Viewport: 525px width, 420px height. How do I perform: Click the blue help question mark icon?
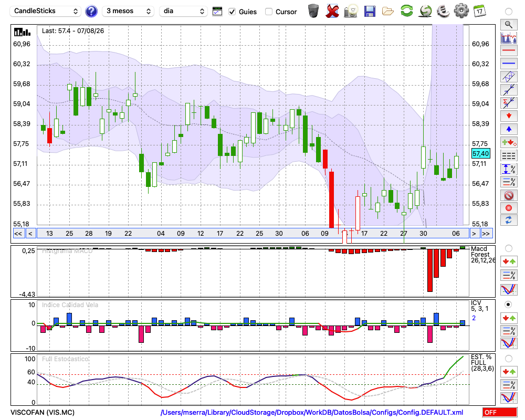(91, 12)
